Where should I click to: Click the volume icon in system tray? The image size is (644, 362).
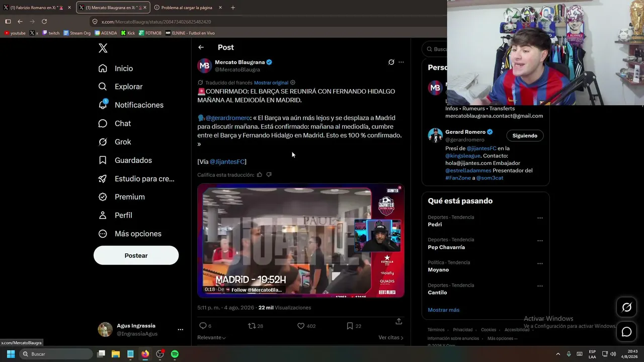(x=613, y=354)
